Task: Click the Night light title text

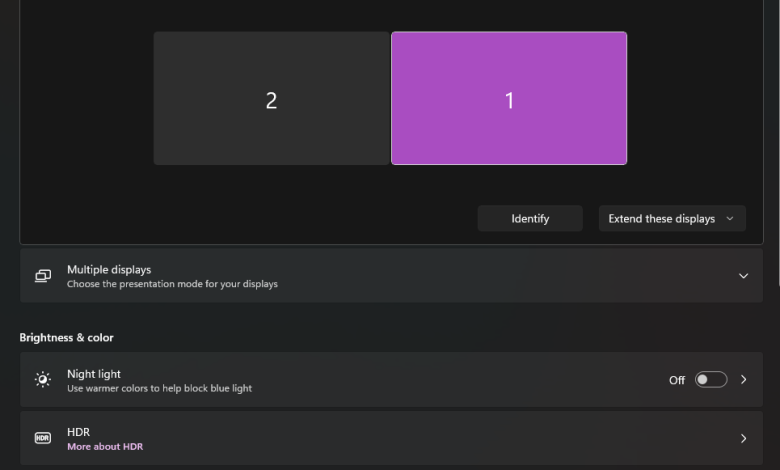Action: pyautogui.click(x=94, y=374)
